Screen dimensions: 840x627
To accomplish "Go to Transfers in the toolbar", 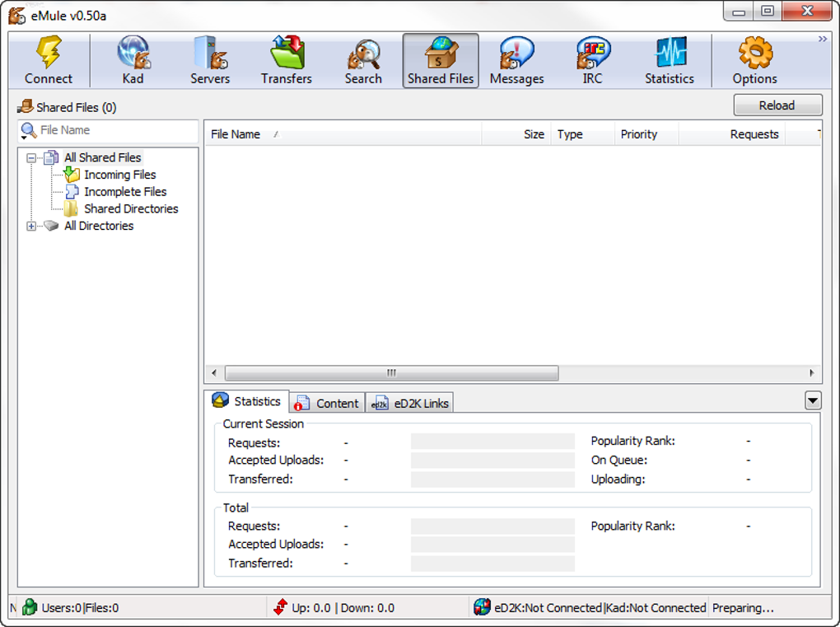I will click(287, 60).
